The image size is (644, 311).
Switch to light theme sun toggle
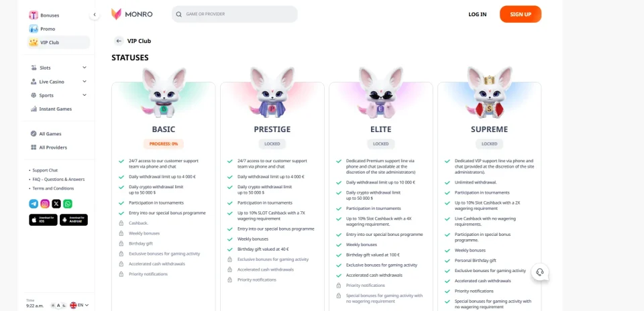(53, 305)
